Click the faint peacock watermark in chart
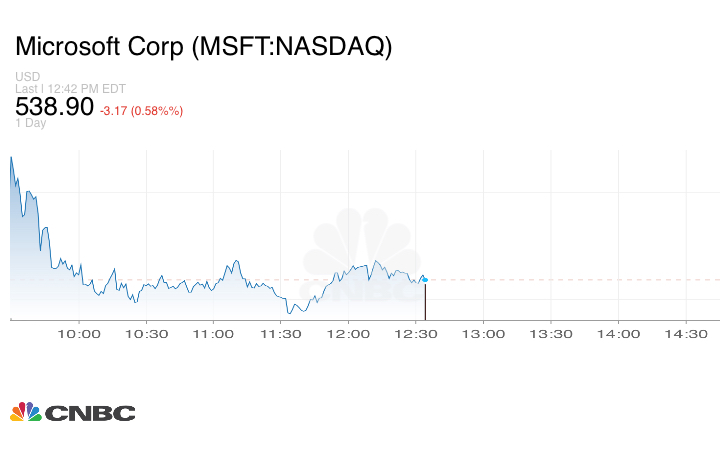The width and height of the screenshot is (720, 450). [x=365, y=250]
